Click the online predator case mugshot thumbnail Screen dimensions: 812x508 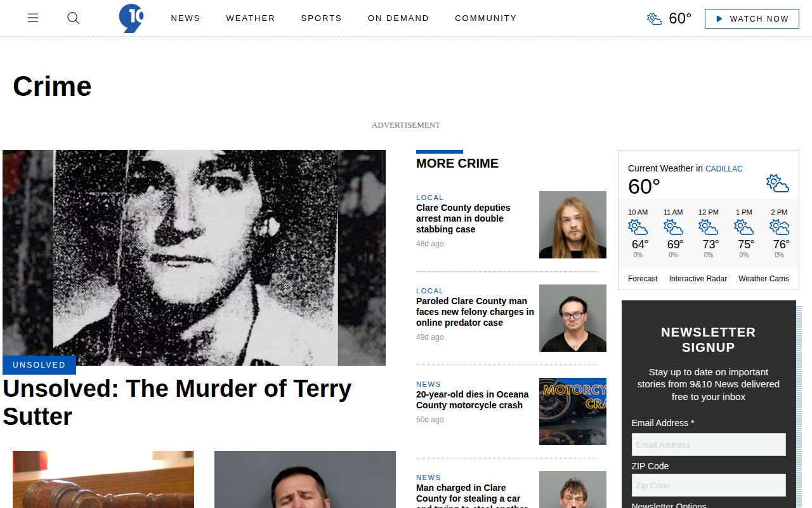573,318
